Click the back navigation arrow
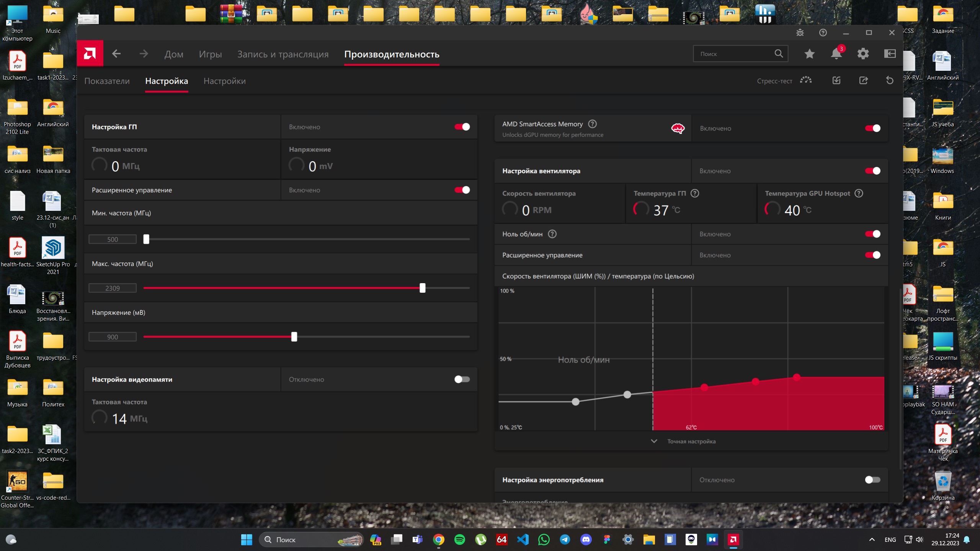 (x=116, y=54)
